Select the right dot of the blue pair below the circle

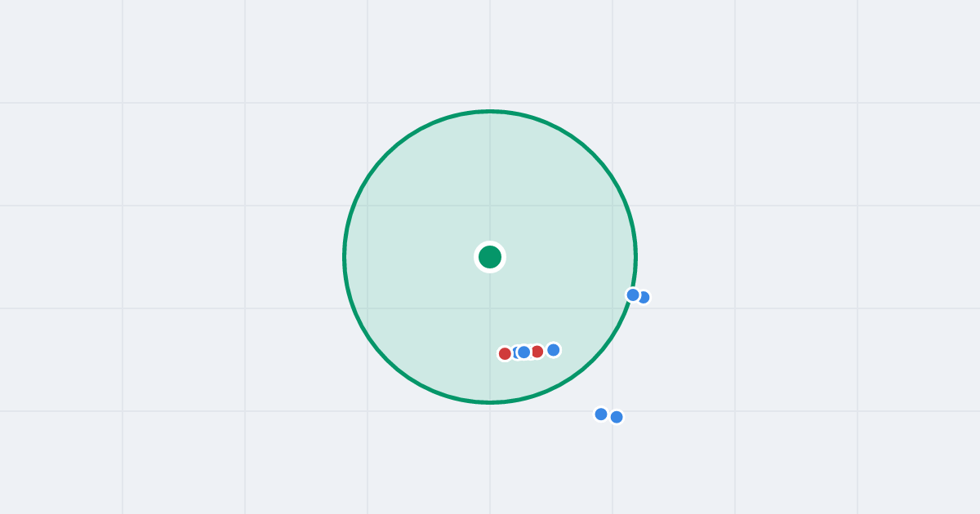(617, 417)
